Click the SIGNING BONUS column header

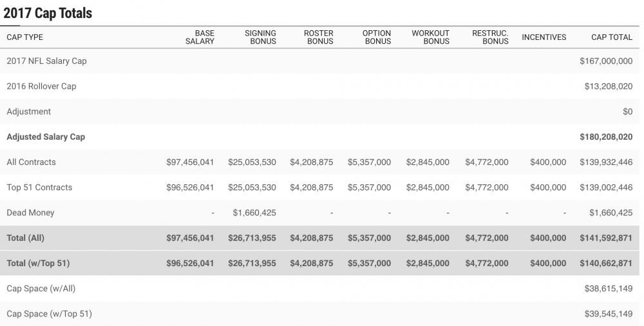click(x=260, y=37)
